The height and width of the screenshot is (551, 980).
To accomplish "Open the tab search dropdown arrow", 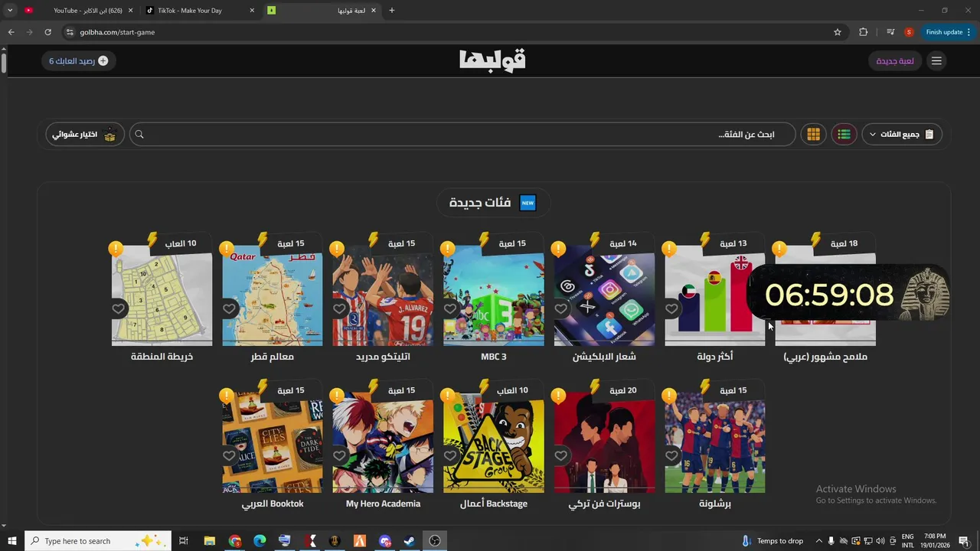I will pos(10,11).
